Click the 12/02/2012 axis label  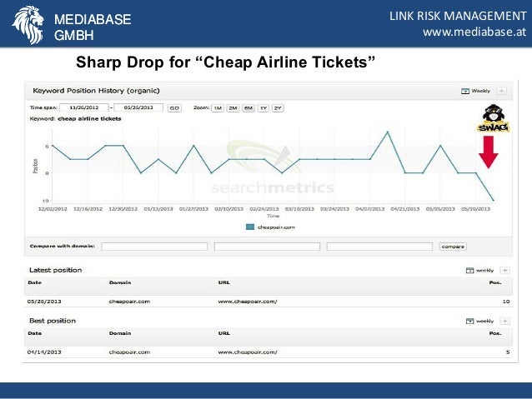point(53,209)
